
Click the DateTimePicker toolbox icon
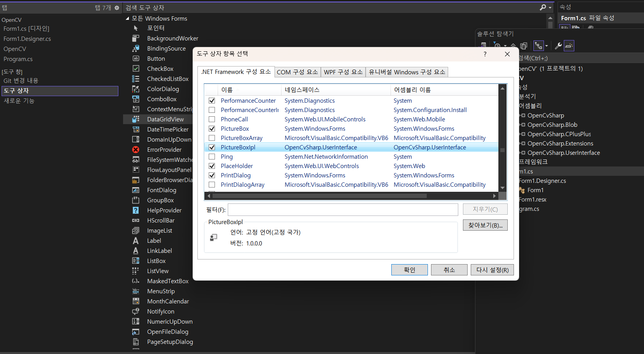pyautogui.click(x=135, y=129)
